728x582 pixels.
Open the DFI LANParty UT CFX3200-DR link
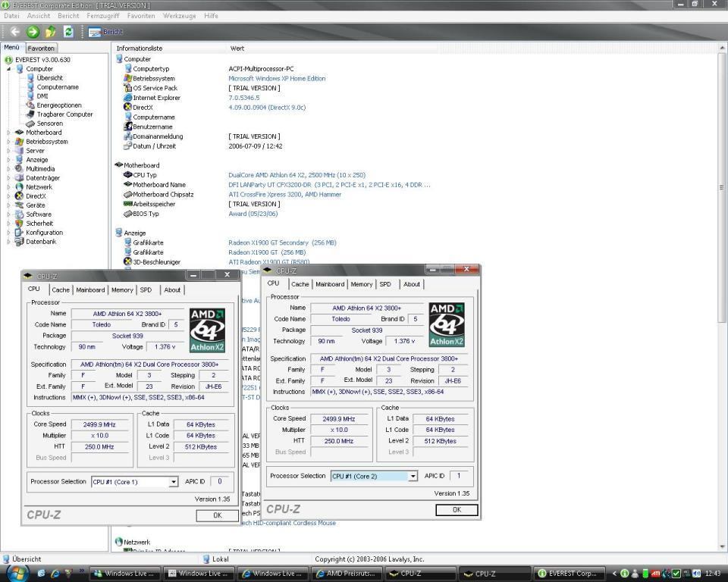point(329,185)
